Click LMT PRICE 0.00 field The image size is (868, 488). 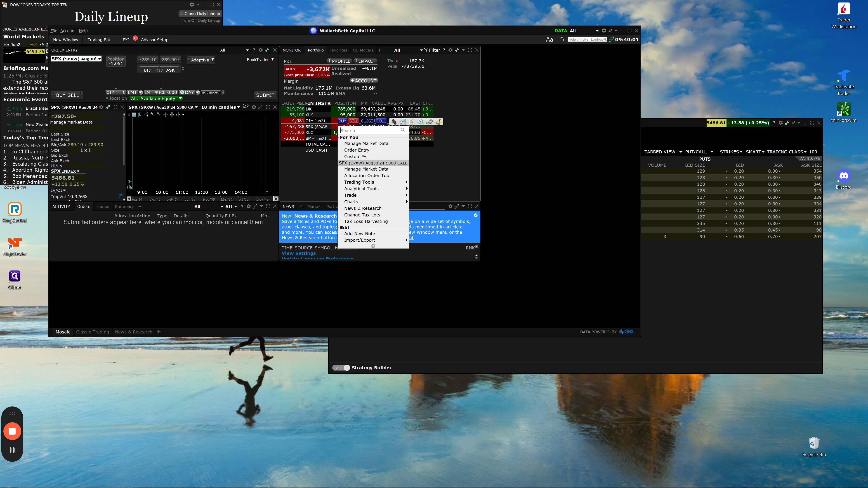point(161,92)
